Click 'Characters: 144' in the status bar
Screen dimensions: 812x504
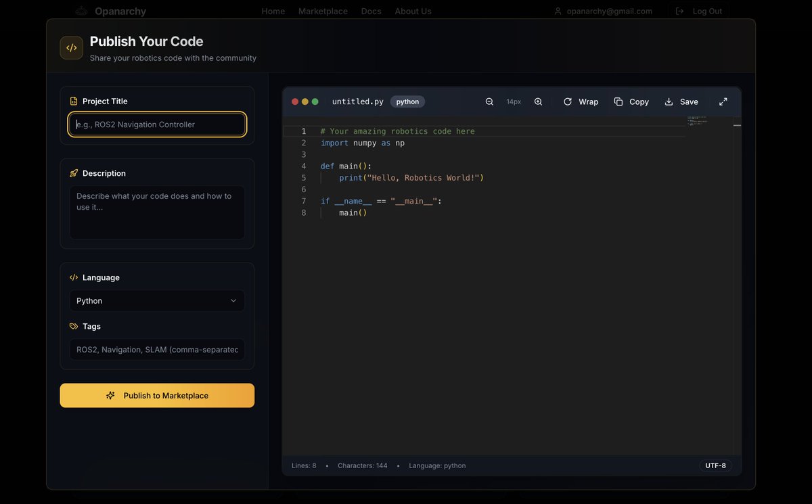pyautogui.click(x=363, y=465)
